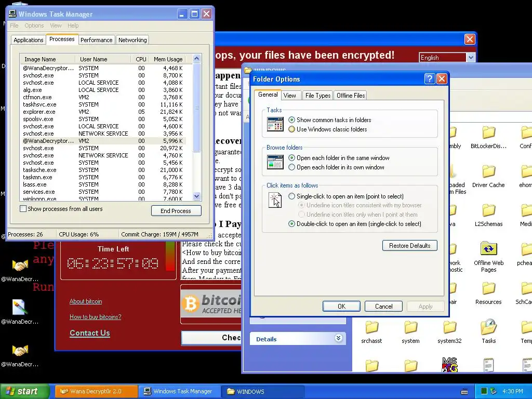Image resolution: width=532 pixels, height=399 pixels.
Task: Click the Task Manager title bar computer icon
Action: 12,14
